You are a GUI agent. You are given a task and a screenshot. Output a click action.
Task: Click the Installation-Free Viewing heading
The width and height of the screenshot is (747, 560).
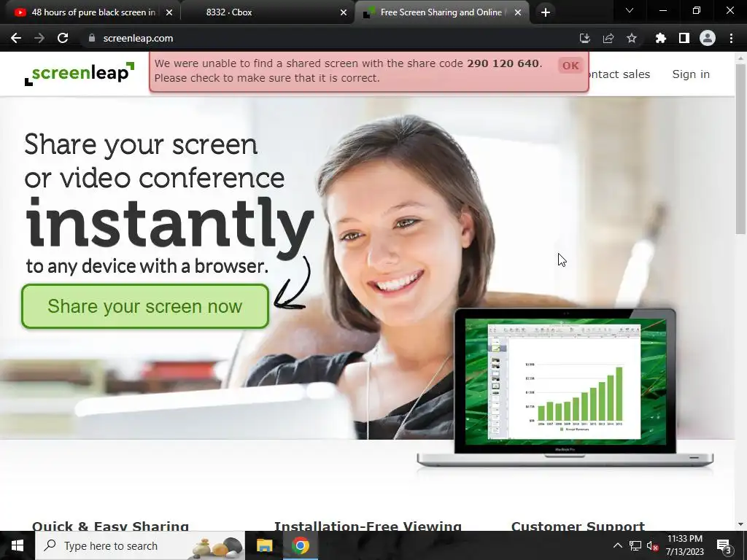click(x=368, y=526)
